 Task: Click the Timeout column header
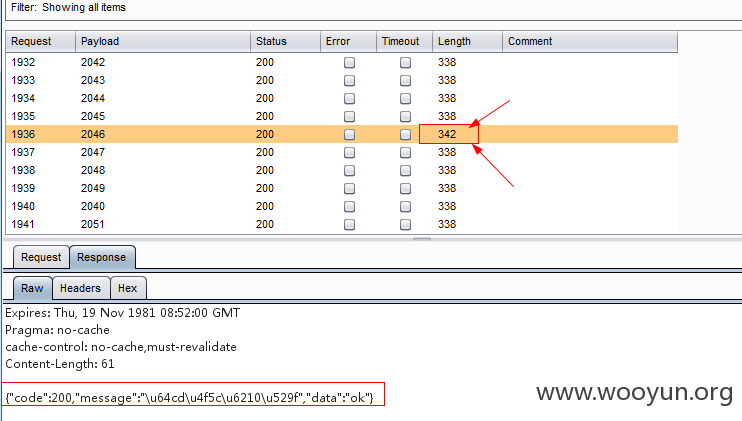pos(405,42)
